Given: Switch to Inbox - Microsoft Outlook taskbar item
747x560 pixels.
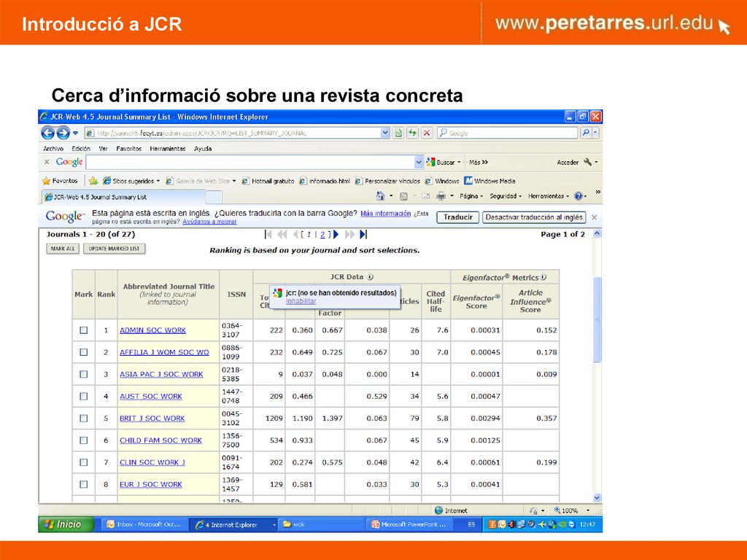Looking at the screenshot, I should coord(144,524).
